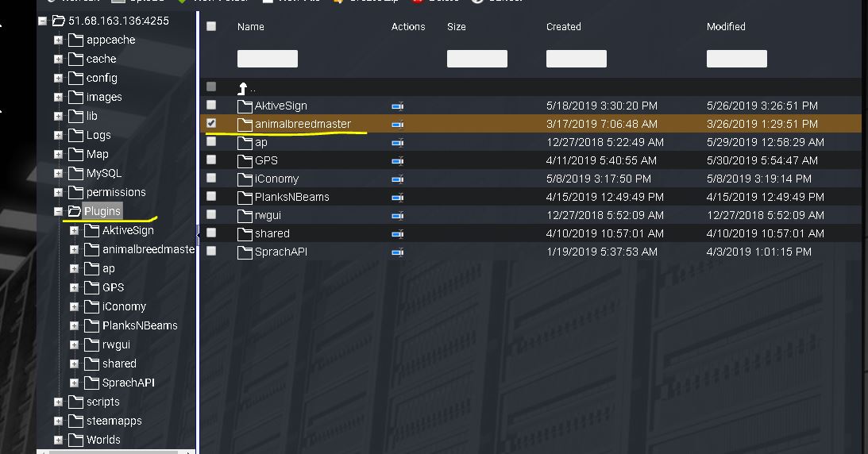868x454 pixels.
Task: Check the box next to GPS folder
Action: coord(211,160)
